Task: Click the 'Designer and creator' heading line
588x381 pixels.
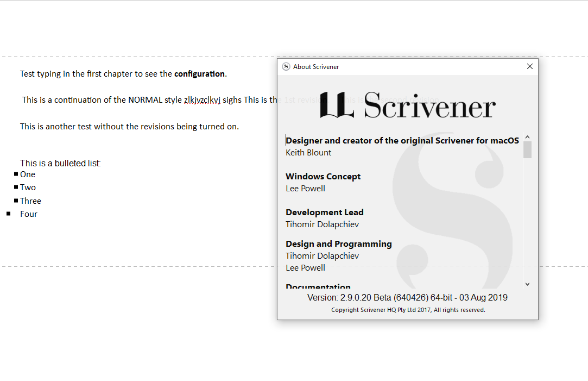Action: [402, 140]
